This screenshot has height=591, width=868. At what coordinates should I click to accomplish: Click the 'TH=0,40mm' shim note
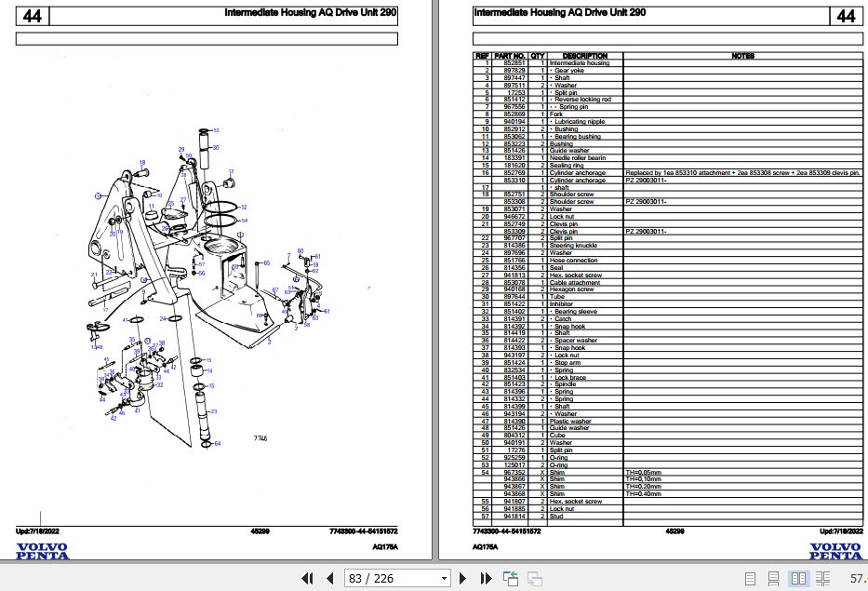coord(643,494)
